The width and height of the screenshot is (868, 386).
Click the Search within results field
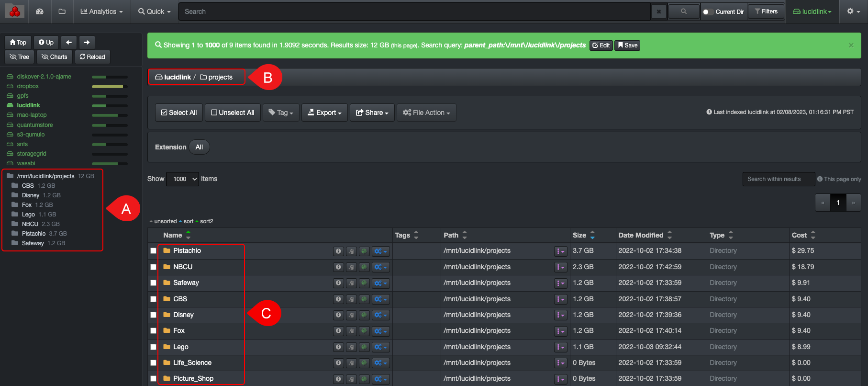click(x=778, y=179)
